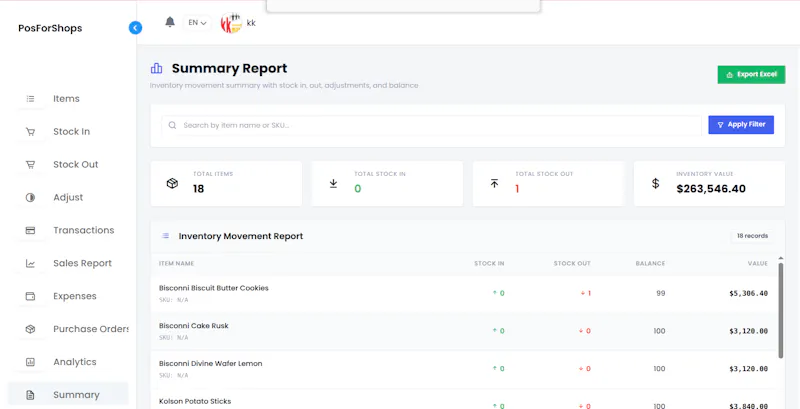The image size is (800, 409).
Task: Open notifications via the bell icon
Action: coord(170,22)
